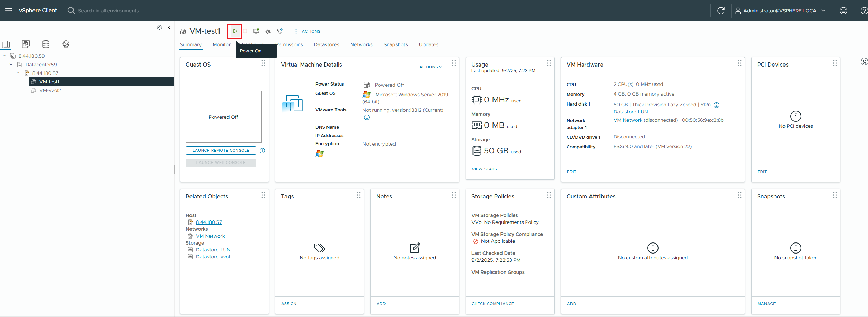Open the help question mark icon

tap(864, 11)
